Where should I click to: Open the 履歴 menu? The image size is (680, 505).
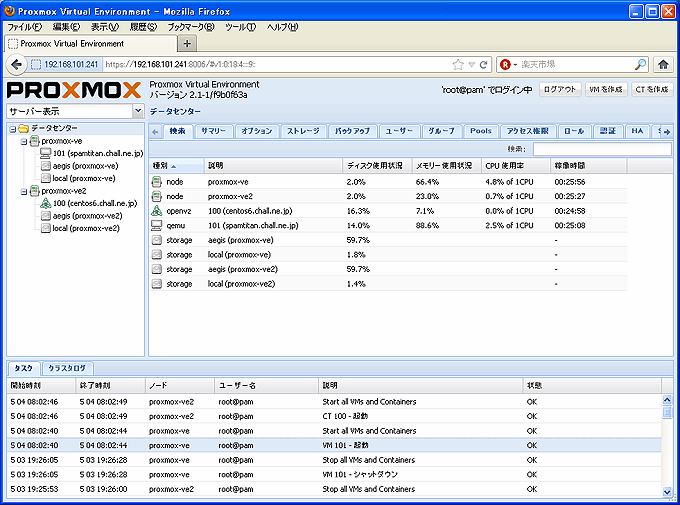coord(143,27)
